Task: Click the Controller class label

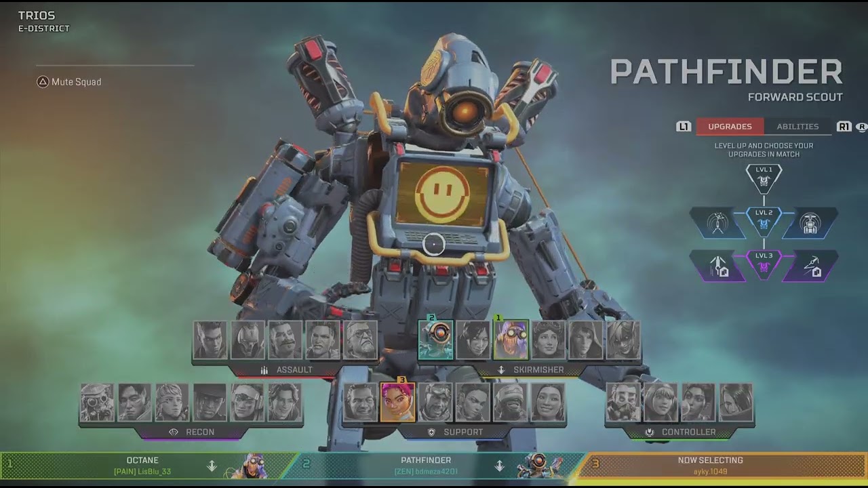Action: (x=688, y=432)
